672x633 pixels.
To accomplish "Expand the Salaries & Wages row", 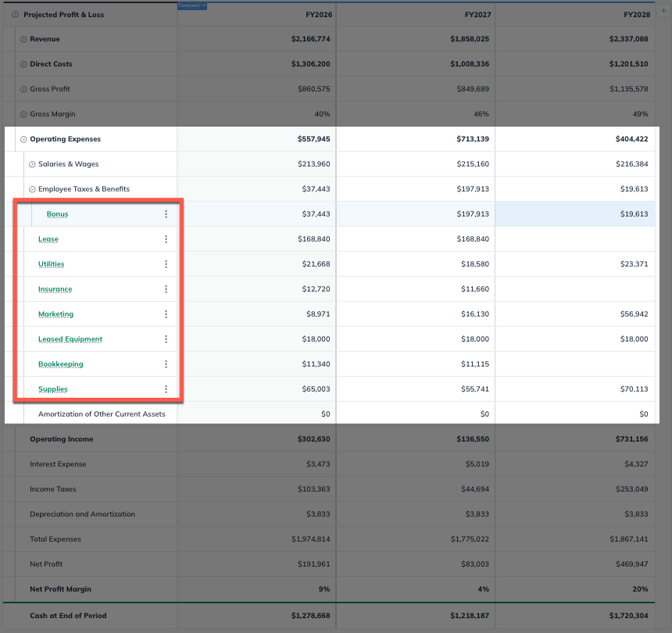I will [x=32, y=164].
